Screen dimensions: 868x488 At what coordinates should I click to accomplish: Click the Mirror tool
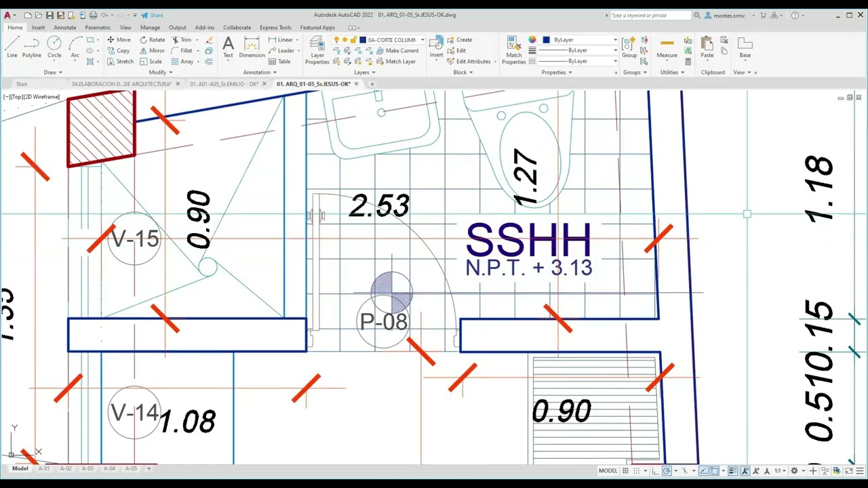point(153,51)
